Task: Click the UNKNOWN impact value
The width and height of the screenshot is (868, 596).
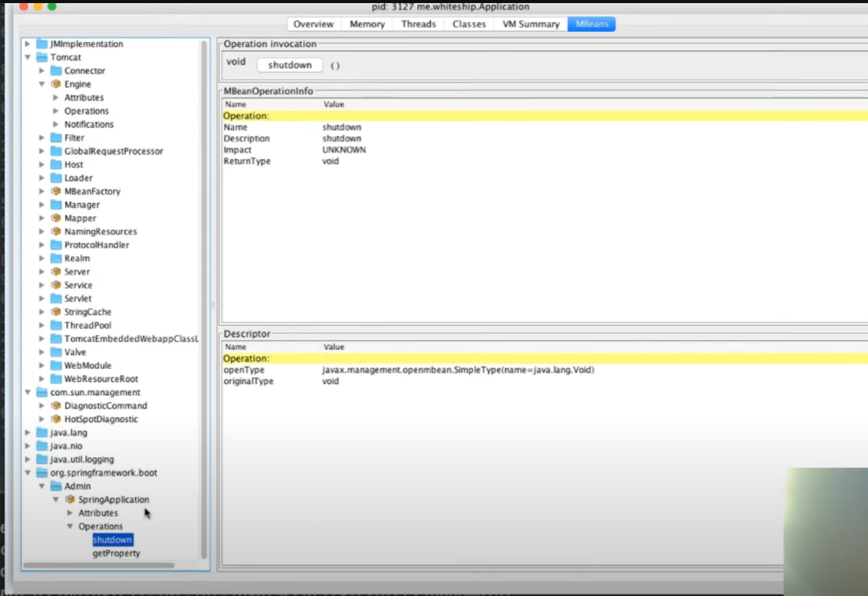Action: [x=344, y=150]
